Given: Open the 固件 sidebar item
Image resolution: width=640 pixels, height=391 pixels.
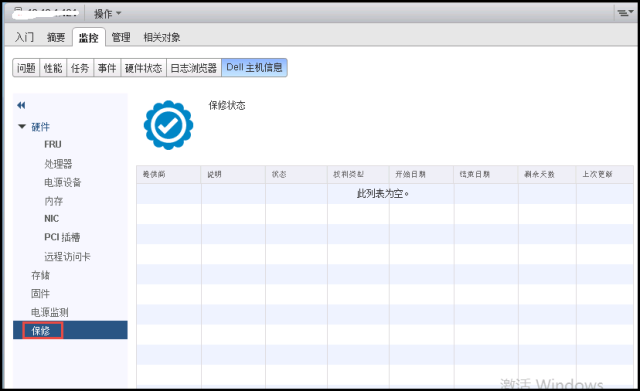Looking at the screenshot, I should [x=40, y=293].
